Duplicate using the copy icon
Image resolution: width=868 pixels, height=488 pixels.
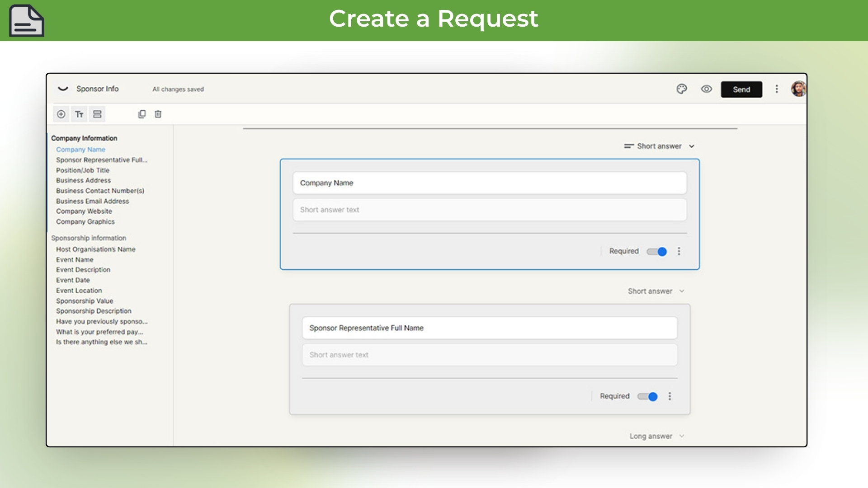pos(142,114)
